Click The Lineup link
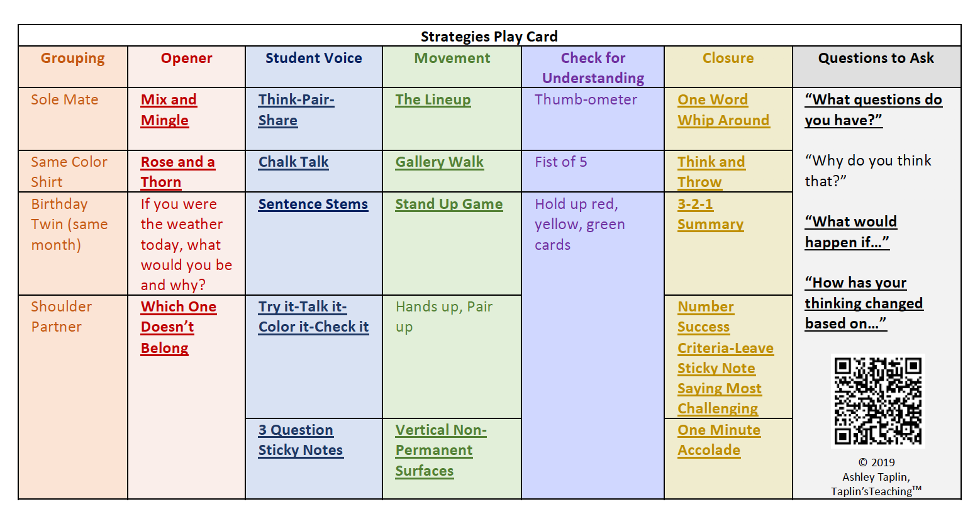 433,100
